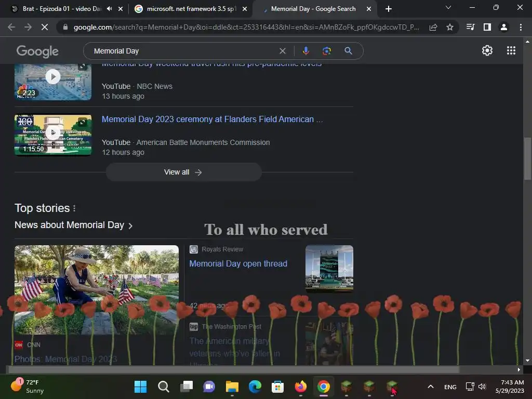Select the Memorial Day - Google Search tab
This screenshot has height=399, width=532.
(x=313, y=9)
